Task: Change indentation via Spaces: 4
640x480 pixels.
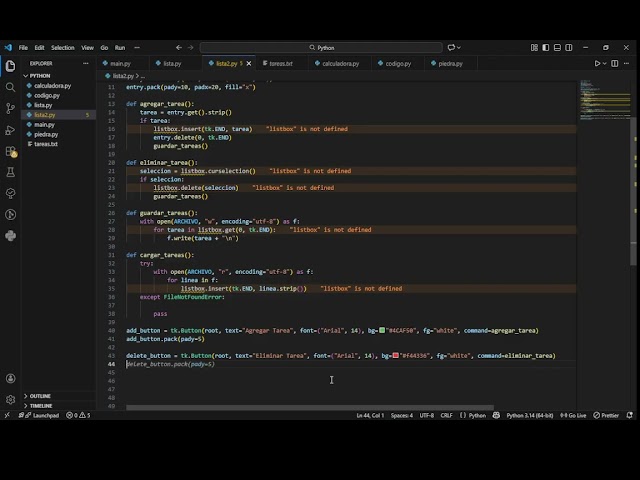Action: pyautogui.click(x=402, y=415)
